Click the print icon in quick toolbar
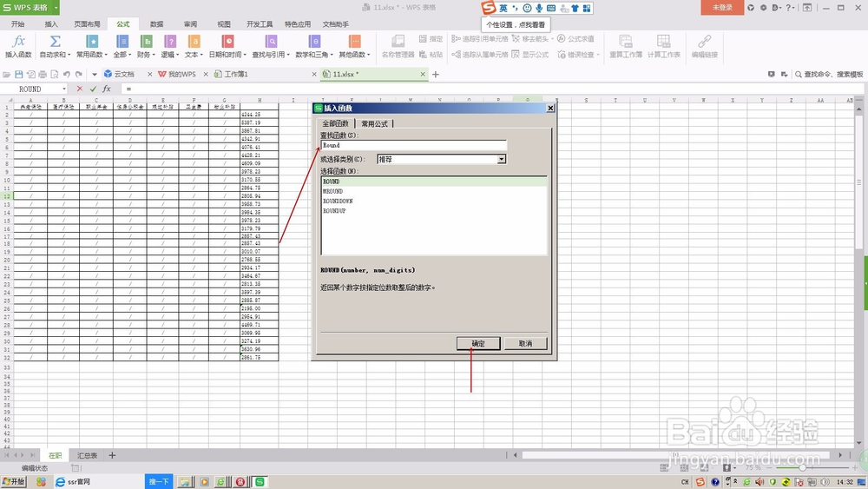This screenshot has width=868, height=489. (x=43, y=74)
